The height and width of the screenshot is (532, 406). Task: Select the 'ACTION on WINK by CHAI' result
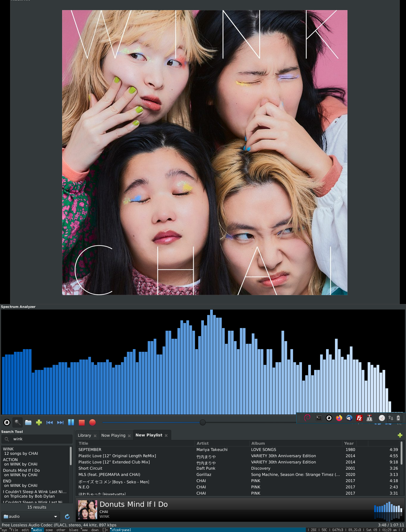point(35,462)
